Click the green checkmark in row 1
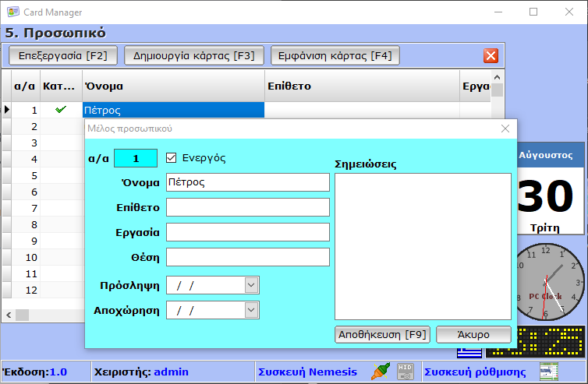This screenshot has width=588, height=384. click(x=60, y=110)
